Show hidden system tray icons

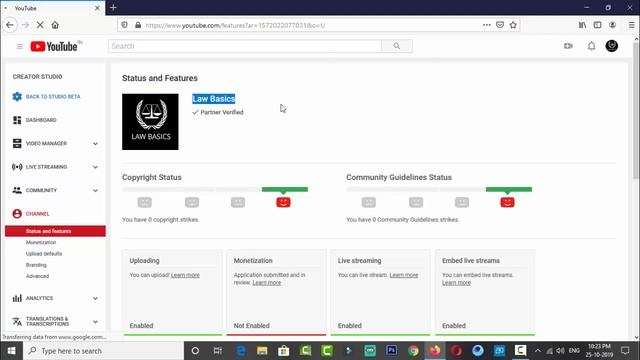538,351
